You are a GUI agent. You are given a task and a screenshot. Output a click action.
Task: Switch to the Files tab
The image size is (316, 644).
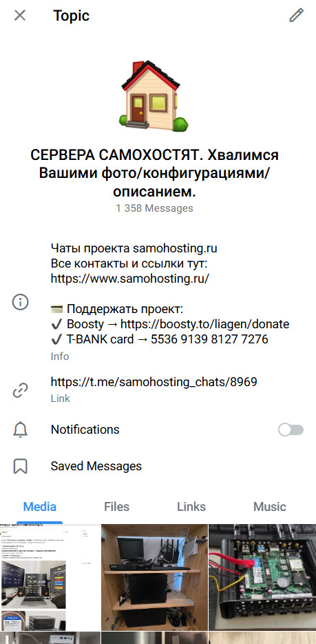[x=117, y=506]
